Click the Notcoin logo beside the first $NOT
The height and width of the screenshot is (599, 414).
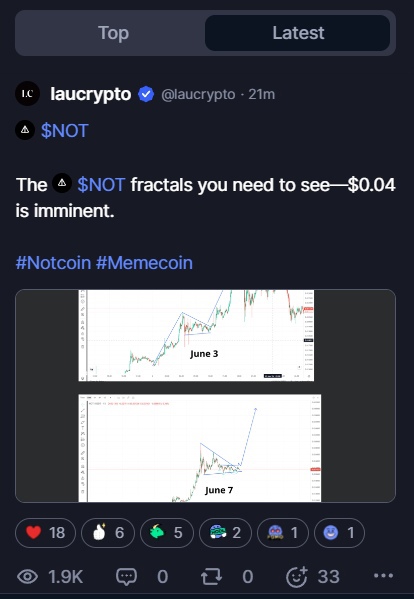tap(25, 130)
